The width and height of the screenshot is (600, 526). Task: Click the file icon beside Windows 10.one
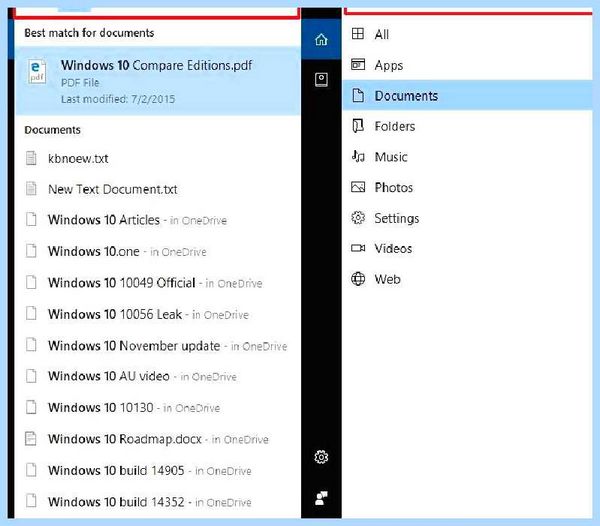tap(31, 251)
